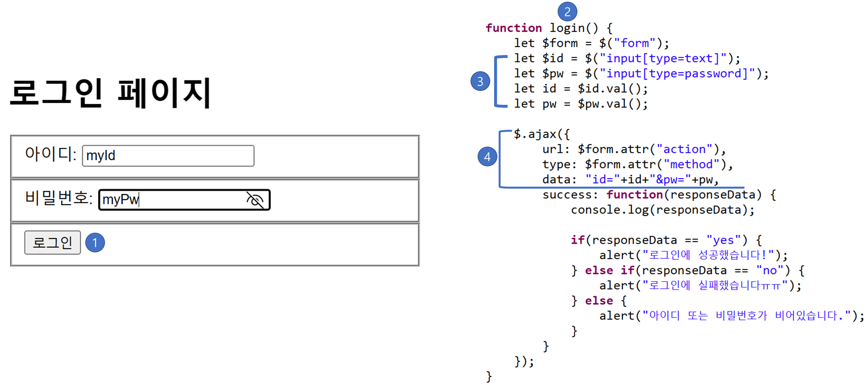The height and width of the screenshot is (385, 868).
Task: Click the url: $form.attr("action") line
Action: coord(633,149)
